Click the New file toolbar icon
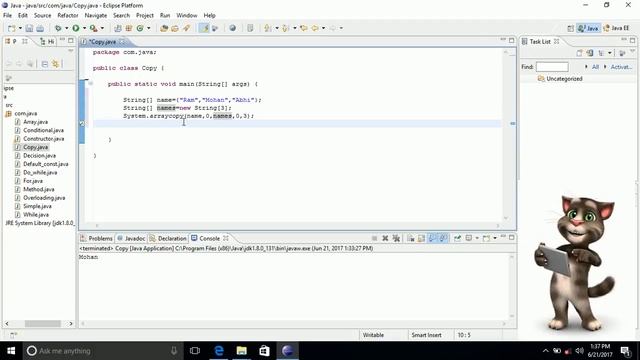Image resolution: width=640 pixels, height=360 pixels. coord(11,28)
